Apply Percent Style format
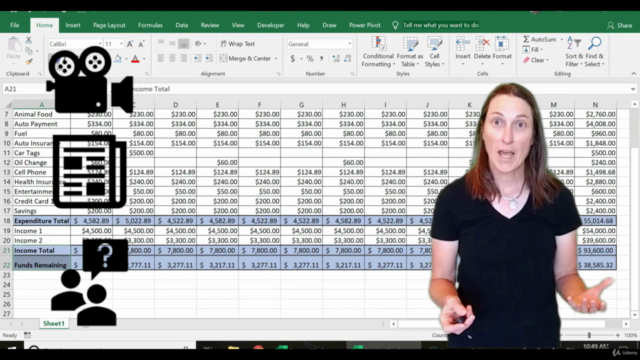The height and width of the screenshot is (360, 640). [310, 59]
